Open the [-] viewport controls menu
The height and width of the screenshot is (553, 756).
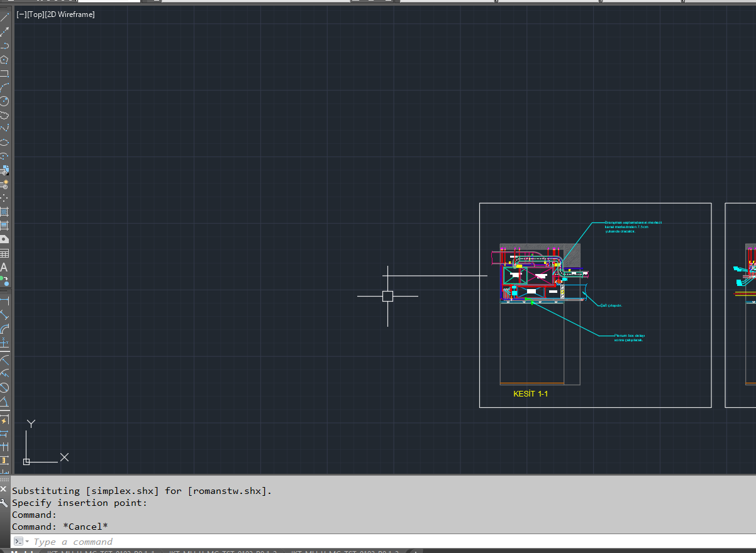coord(21,14)
